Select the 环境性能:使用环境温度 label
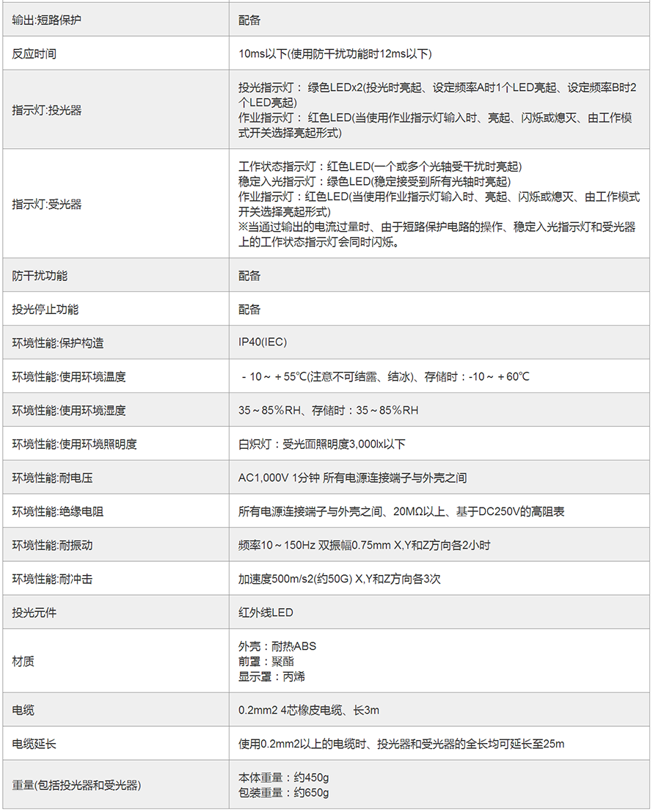Screen dimensions: 653x812 tap(69, 376)
